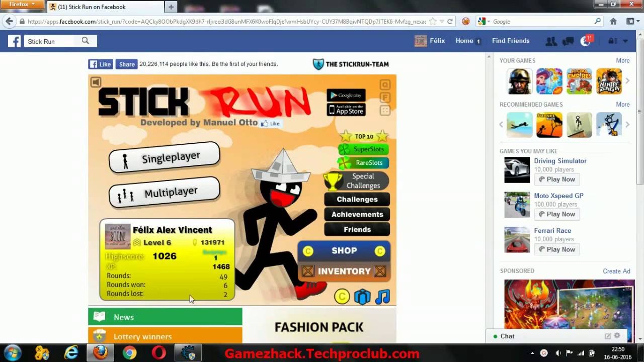Open Facebook friend requests icon

[551, 41]
